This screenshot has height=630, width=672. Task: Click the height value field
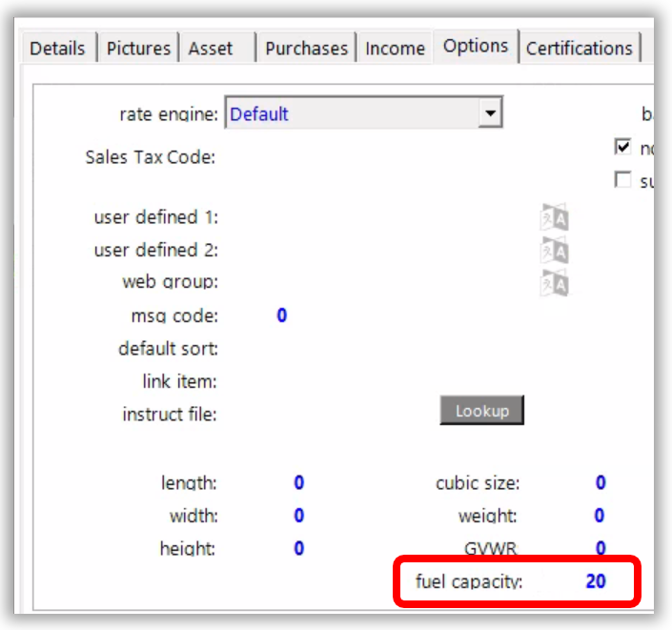tap(298, 548)
